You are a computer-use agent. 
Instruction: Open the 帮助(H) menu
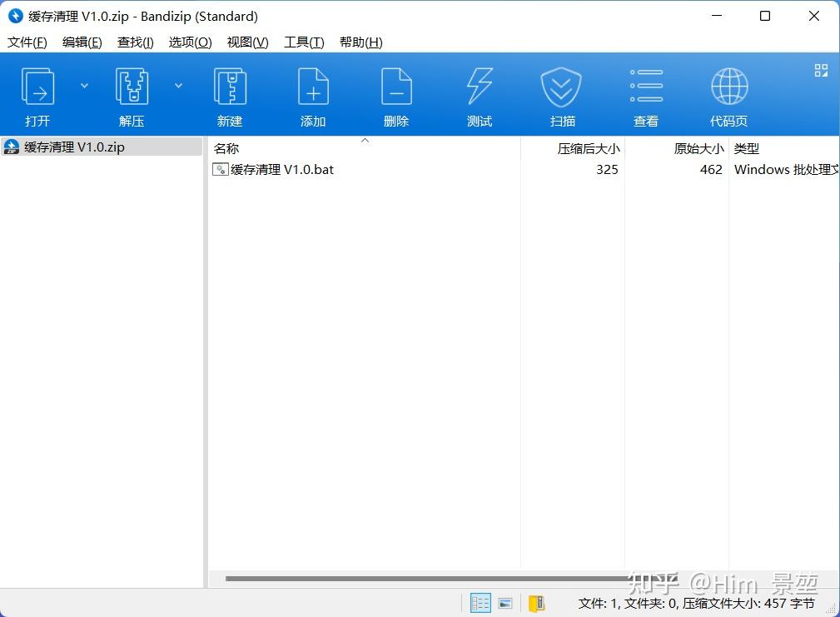coord(361,42)
